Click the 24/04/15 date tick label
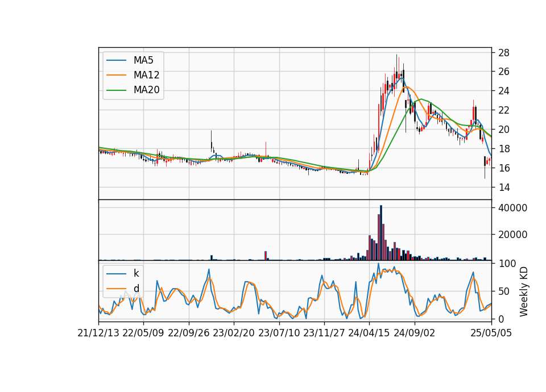The width and height of the screenshot is (546, 392). 369,333
